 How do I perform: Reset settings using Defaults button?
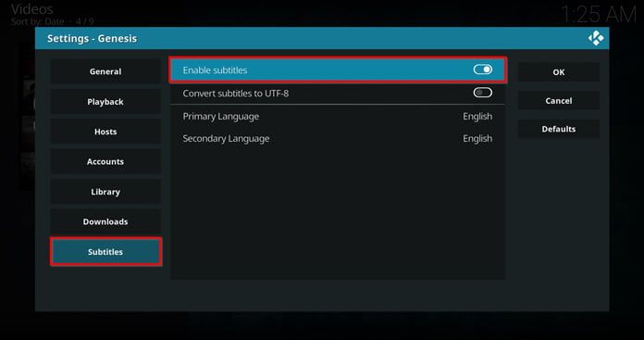coord(559,129)
